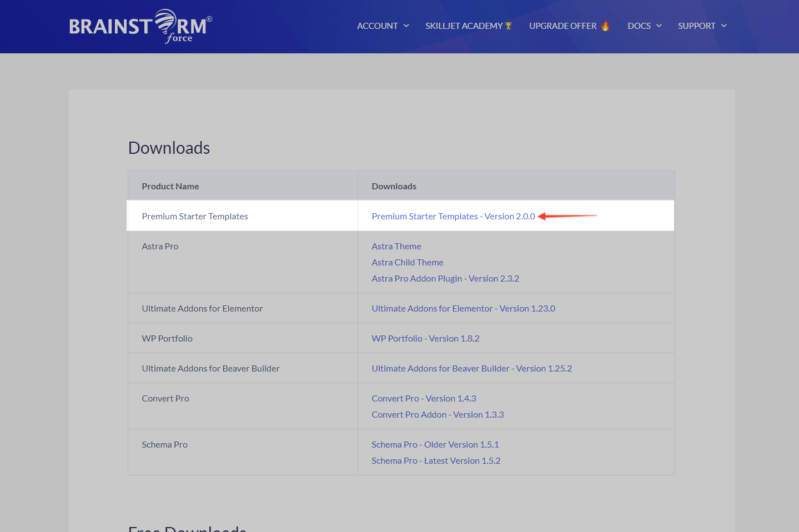Download Convert Pro Version 1.4.3
The height and width of the screenshot is (532, 799).
click(x=424, y=398)
